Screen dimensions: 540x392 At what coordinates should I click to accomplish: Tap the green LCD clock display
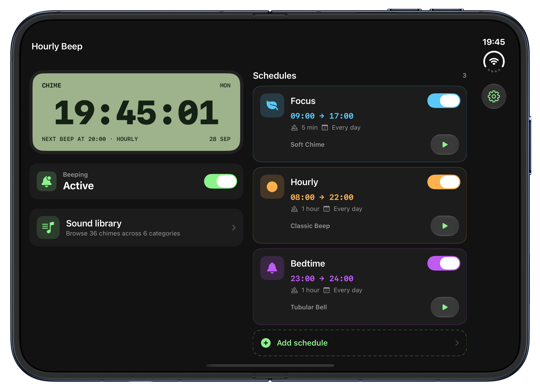136,112
